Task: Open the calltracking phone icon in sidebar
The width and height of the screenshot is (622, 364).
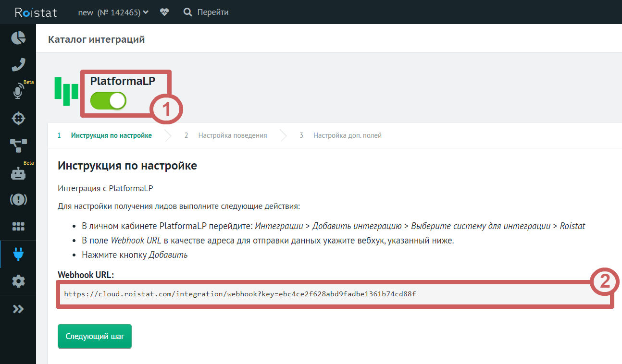Action: (x=18, y=64)
